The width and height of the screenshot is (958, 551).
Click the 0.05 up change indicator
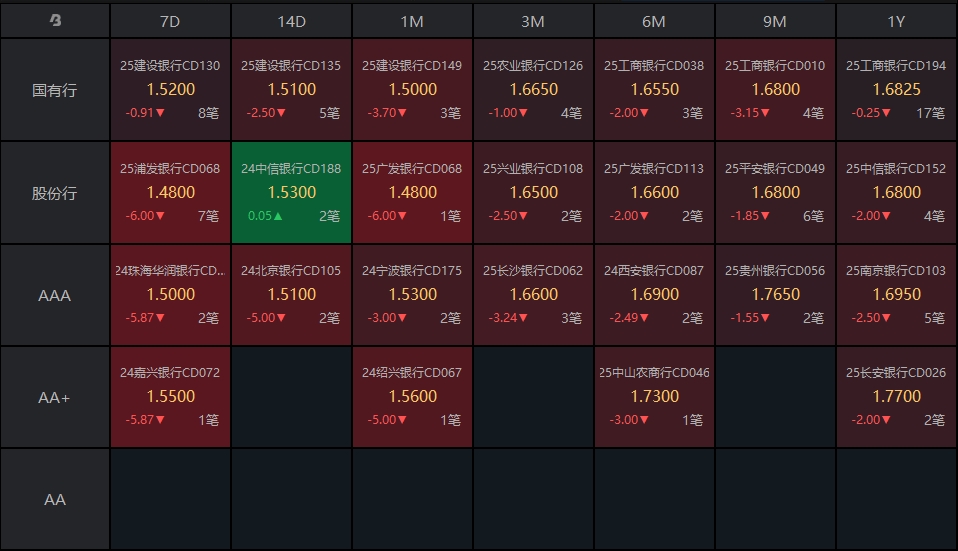click(x=265, y=216)
